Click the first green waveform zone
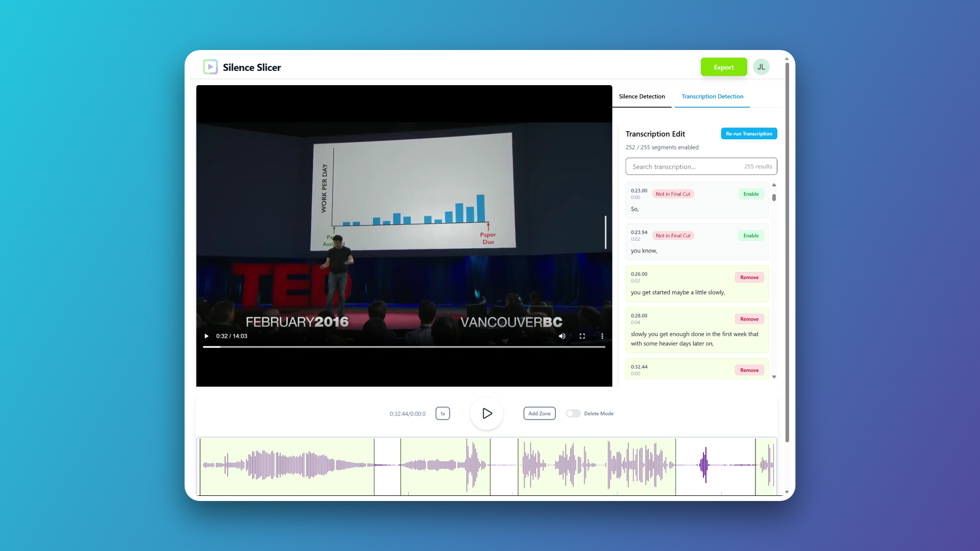The image size is (980, 551). point(287,466)
